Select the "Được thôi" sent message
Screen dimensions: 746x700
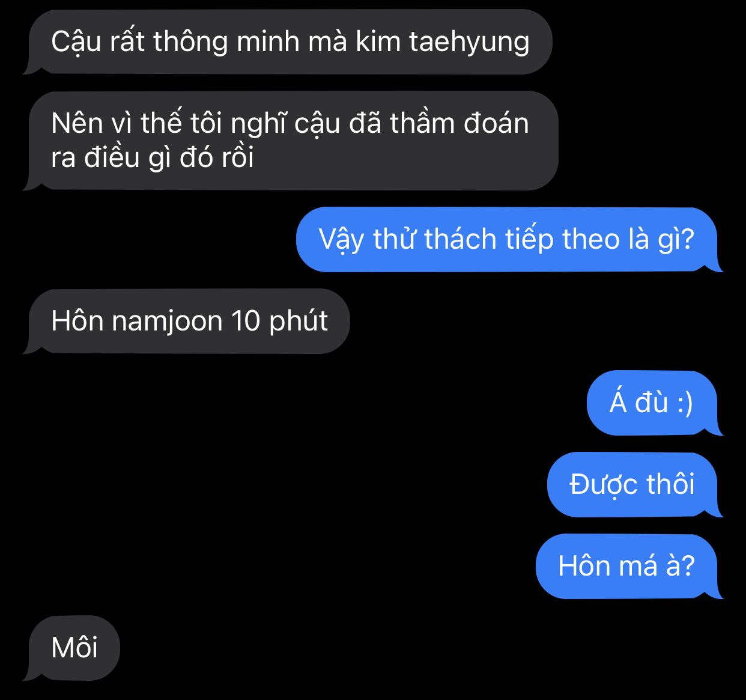tap(635, 484)
